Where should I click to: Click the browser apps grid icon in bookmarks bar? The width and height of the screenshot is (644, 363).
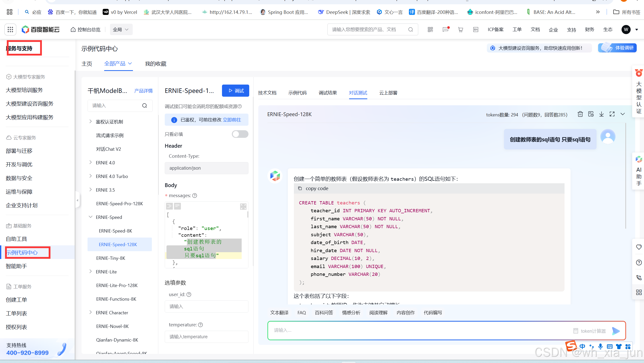click(x=9, y=12)
